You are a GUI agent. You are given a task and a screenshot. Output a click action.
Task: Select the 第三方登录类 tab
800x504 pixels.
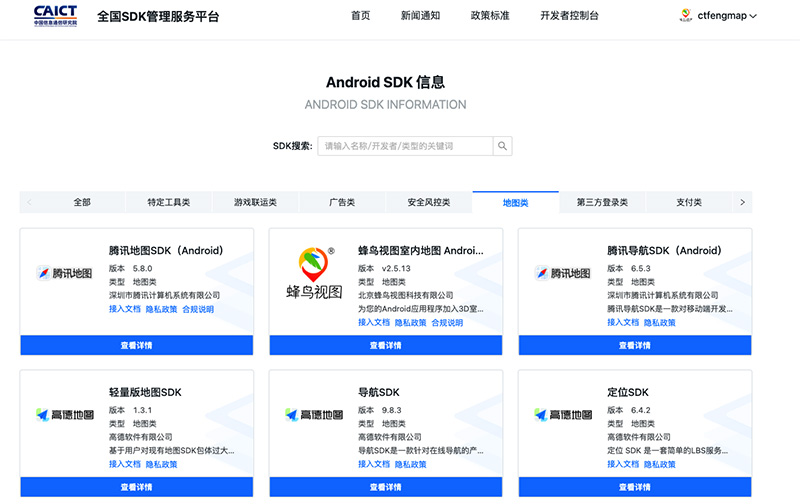(603, 203)
